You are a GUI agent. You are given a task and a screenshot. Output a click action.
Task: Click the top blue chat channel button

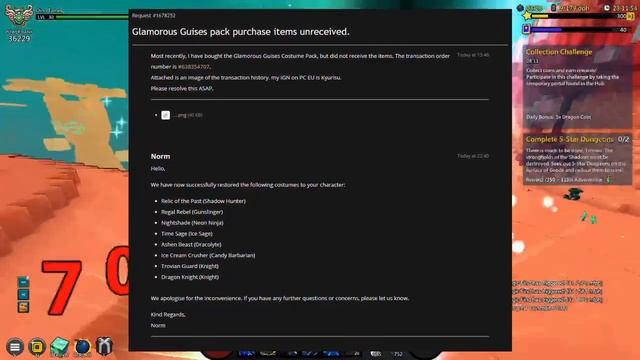tap(23, 282)
